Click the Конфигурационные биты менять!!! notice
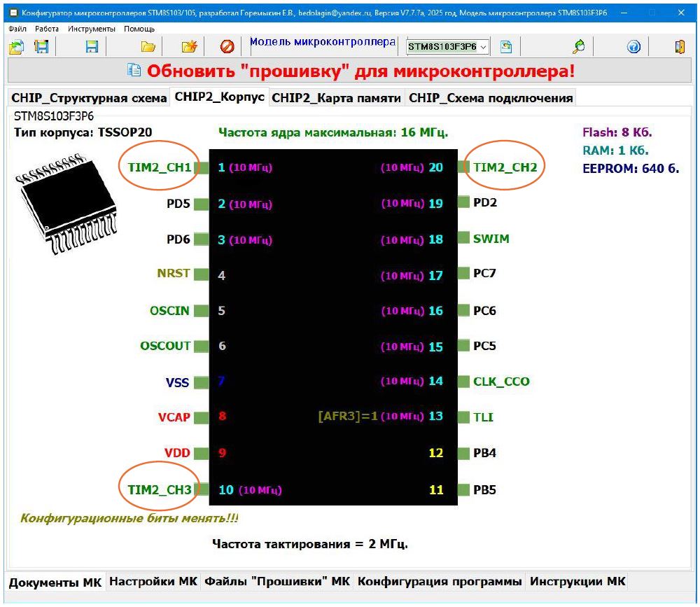The height and width of the screenshot is (607, 700). pos(129,518)
